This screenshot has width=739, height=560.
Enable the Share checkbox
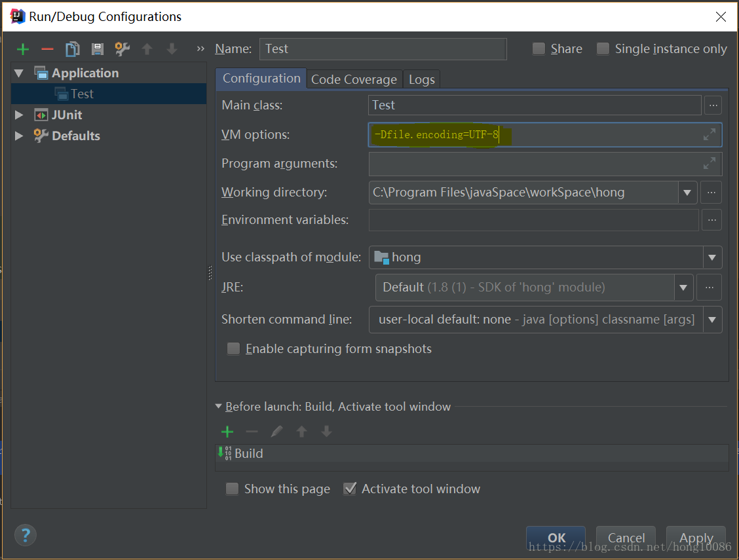tap(539, 49)
